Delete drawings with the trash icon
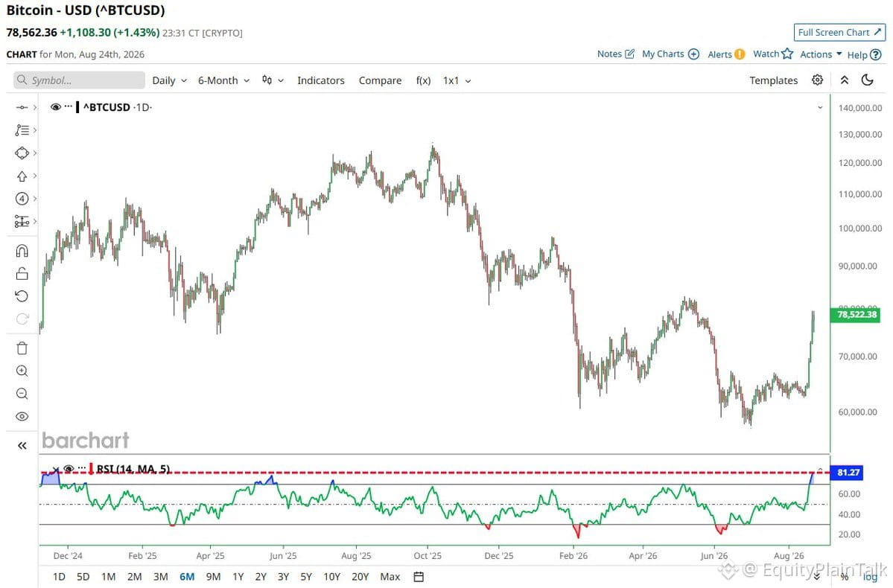893x588 pixels. tap(22, 348)
